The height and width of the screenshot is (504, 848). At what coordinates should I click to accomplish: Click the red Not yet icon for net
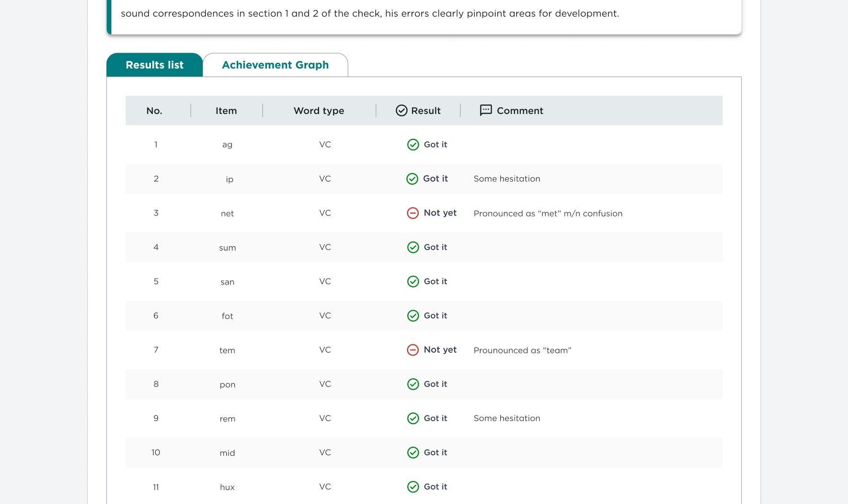[413, 213]
